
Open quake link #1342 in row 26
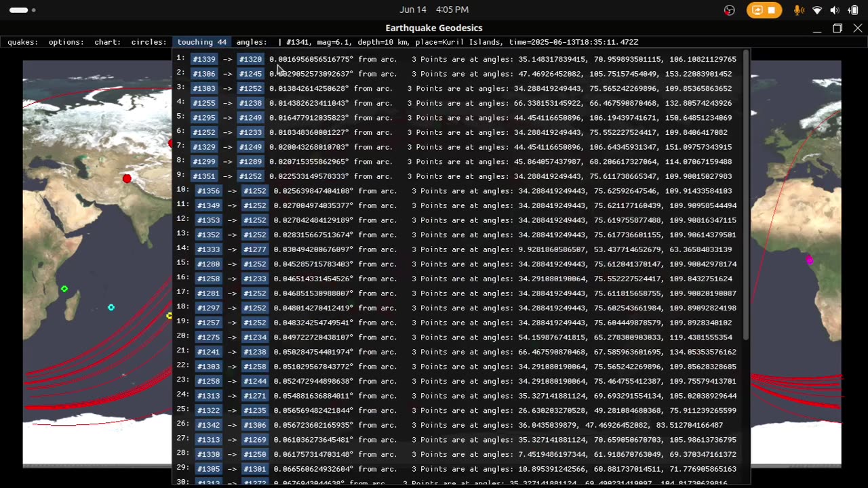[208, 426]
